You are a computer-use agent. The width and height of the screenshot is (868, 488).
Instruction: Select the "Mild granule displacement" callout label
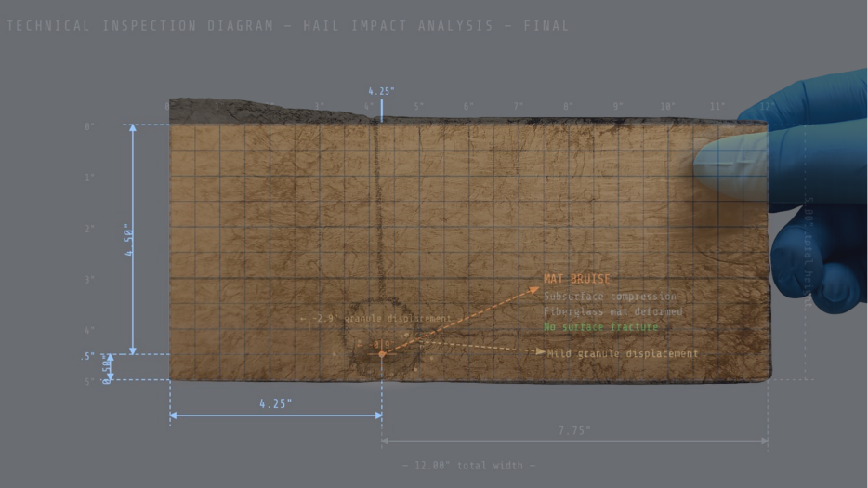point(623,353)
